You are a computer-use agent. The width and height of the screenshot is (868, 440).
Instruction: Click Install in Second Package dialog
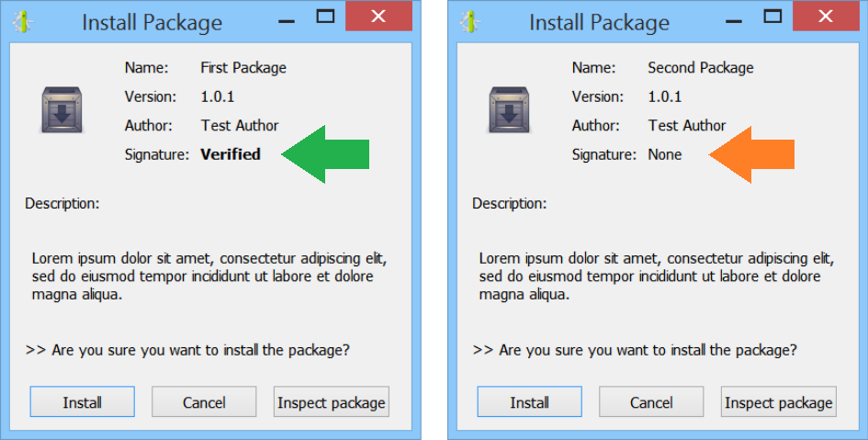coord(529,401)
